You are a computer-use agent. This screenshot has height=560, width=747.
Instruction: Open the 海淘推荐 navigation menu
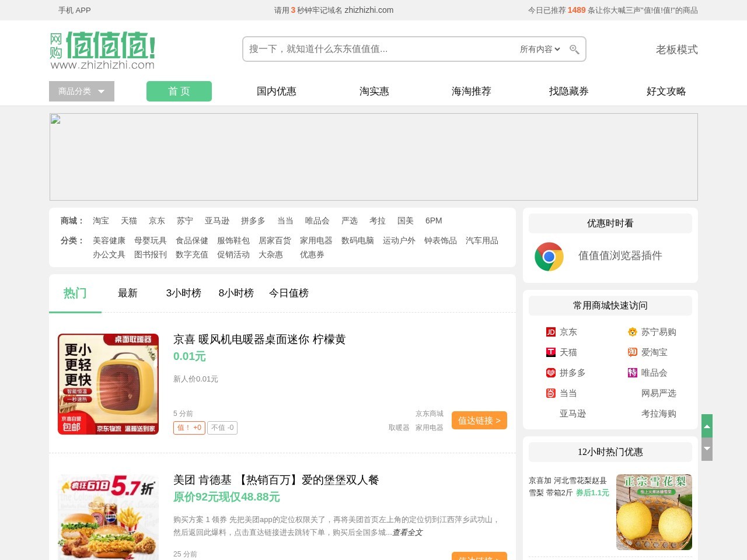pyautogui.click(x=471, y=91)
